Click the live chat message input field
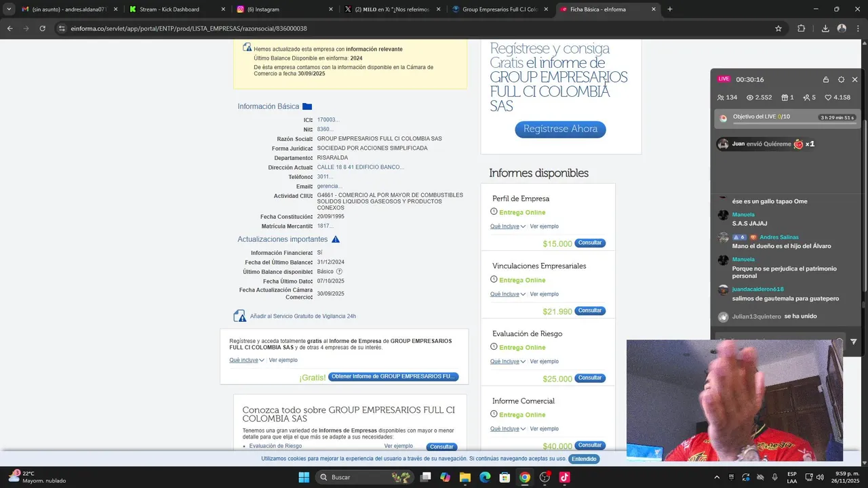 point(780,342)
